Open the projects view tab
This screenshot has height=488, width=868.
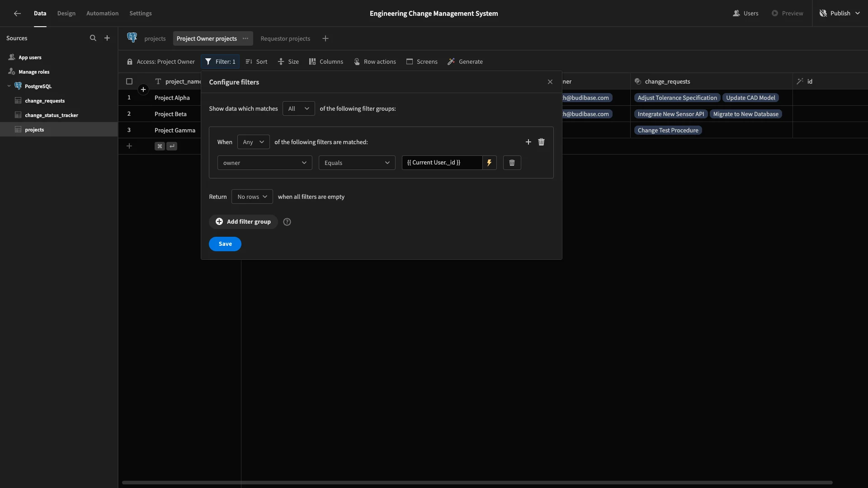(x=155, y=39)
